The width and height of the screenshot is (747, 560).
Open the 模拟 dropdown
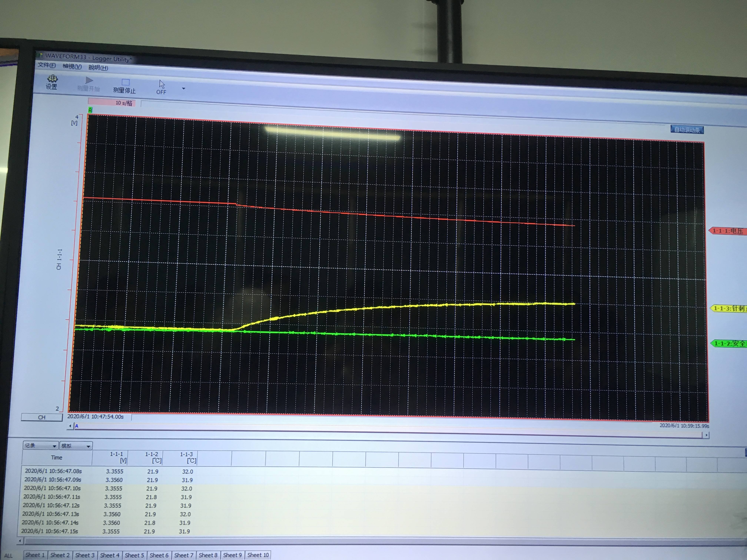76,446
